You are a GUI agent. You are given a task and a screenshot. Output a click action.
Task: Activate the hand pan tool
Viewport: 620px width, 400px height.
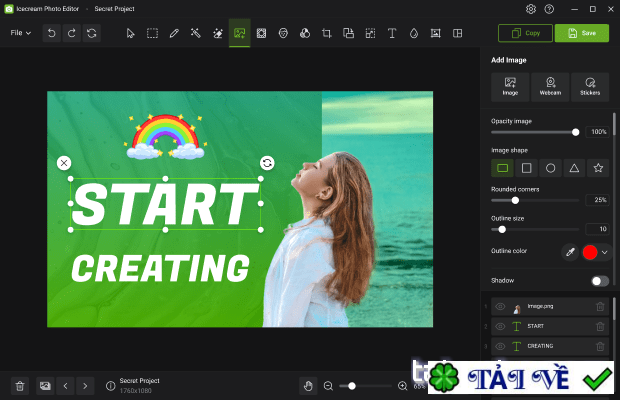(310, 385)
